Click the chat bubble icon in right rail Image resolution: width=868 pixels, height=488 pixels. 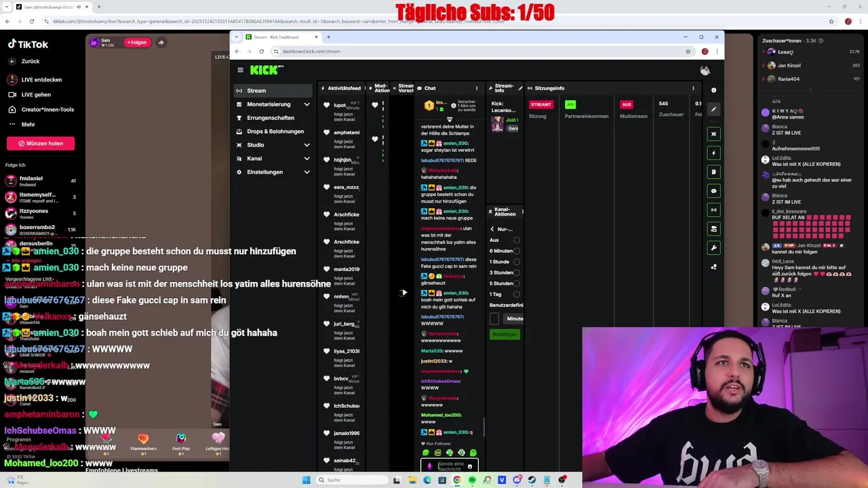[713, 191]
